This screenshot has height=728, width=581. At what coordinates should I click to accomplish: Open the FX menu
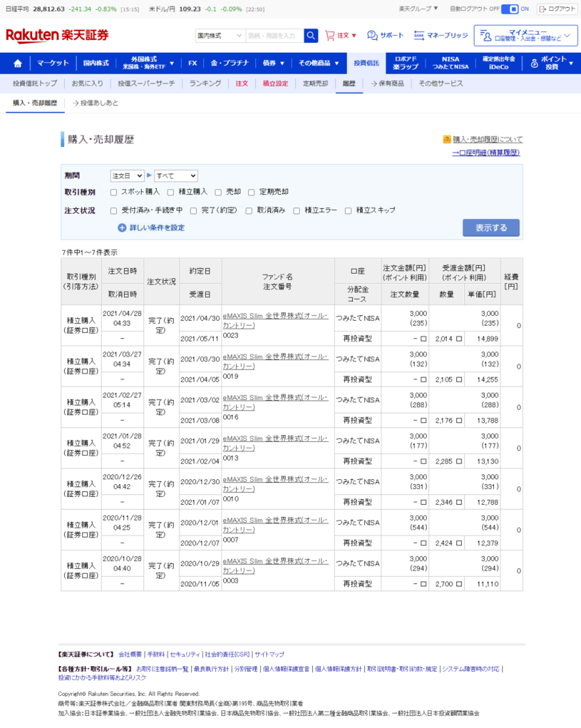(192, 63)
